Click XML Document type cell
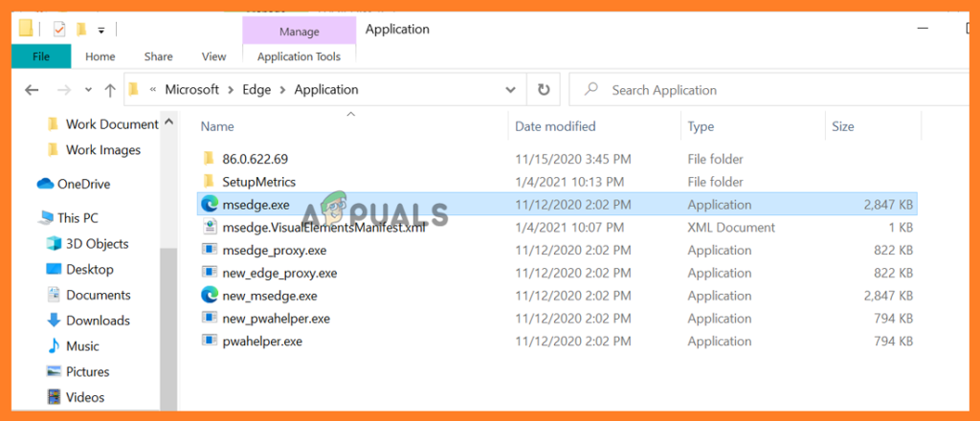 [731, 228]
